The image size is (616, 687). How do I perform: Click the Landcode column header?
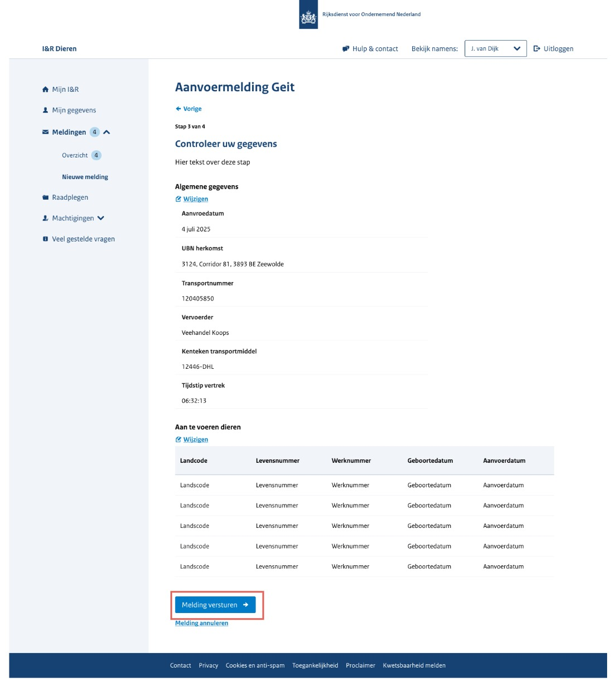click(x=194, y=461)
